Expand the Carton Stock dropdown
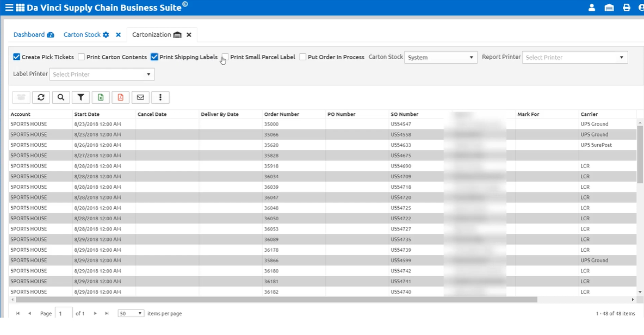This screenshot has width=644, height=335. pyautogui.click(x=441, y=57)
